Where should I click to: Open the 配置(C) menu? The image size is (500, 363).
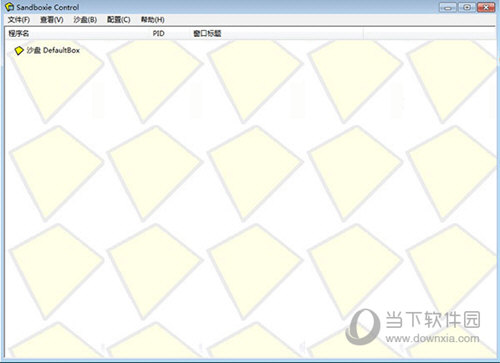[x=119, y=20]
